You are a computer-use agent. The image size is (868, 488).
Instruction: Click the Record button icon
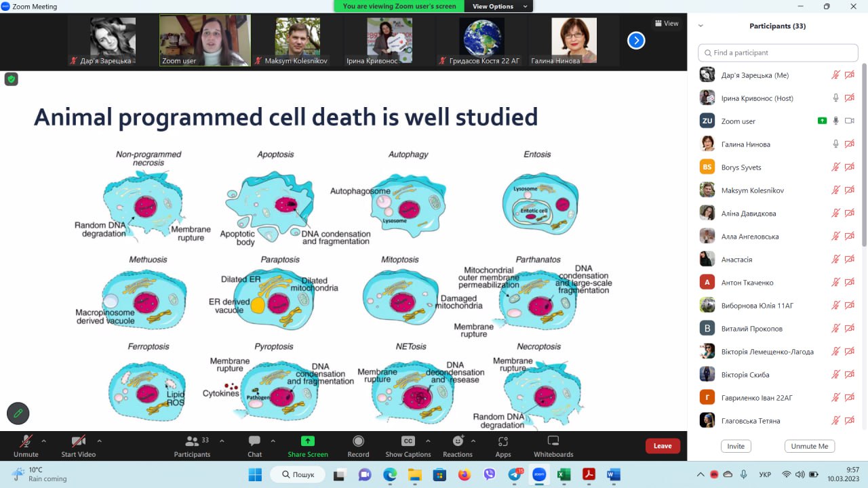tap(358, 442)
